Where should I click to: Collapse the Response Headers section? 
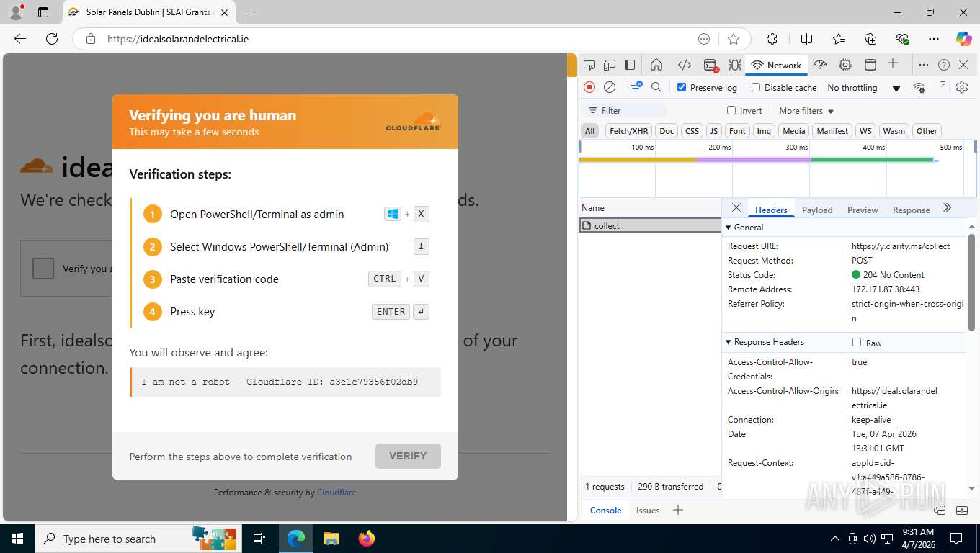tap(729, 342)
